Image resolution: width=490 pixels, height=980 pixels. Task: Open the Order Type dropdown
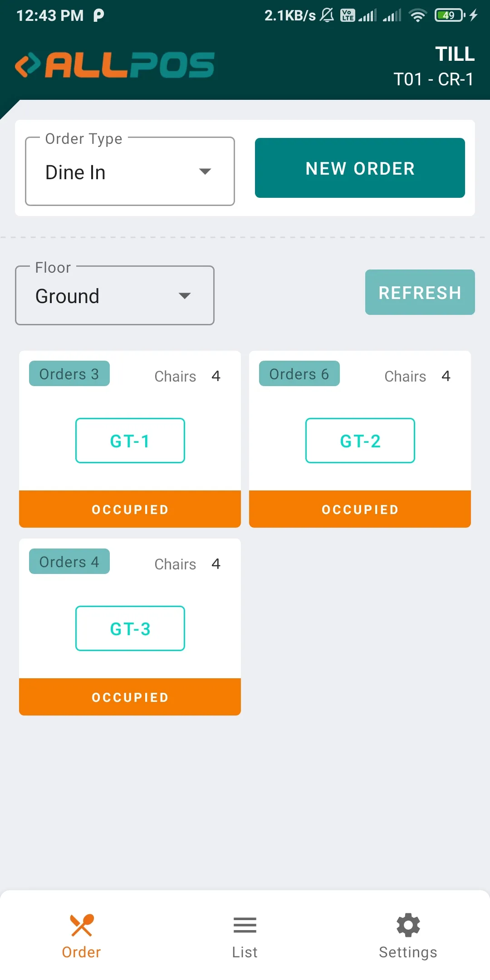pyautogui.click(x=130, y=171)
